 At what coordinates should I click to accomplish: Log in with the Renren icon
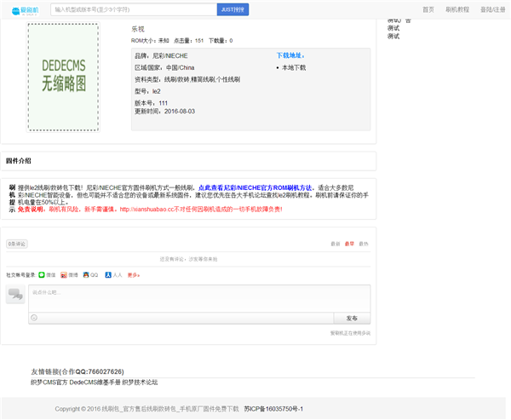(x=108, y=275)
